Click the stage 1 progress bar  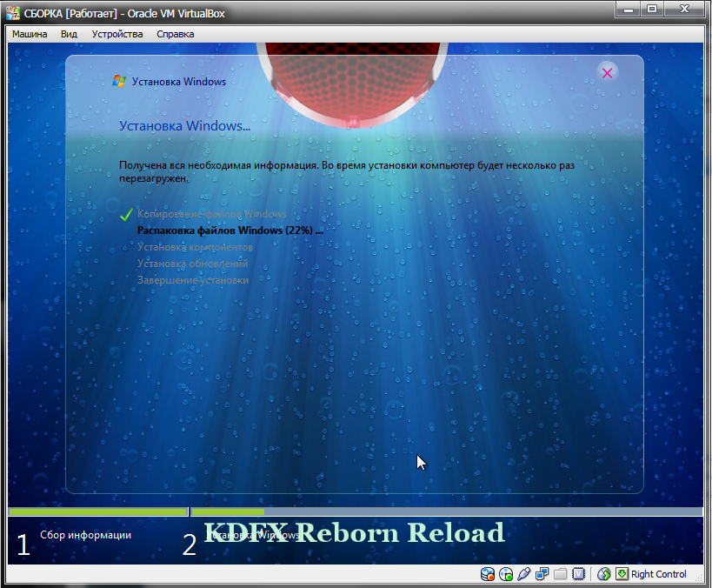coord(98,511)
